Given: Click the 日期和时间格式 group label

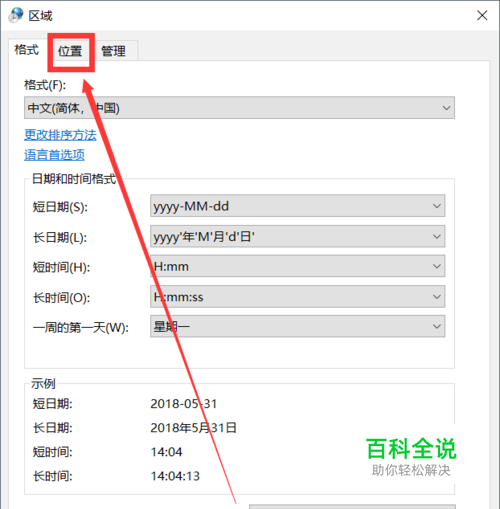Looking at the screenshot, I should tap(74, 179).
